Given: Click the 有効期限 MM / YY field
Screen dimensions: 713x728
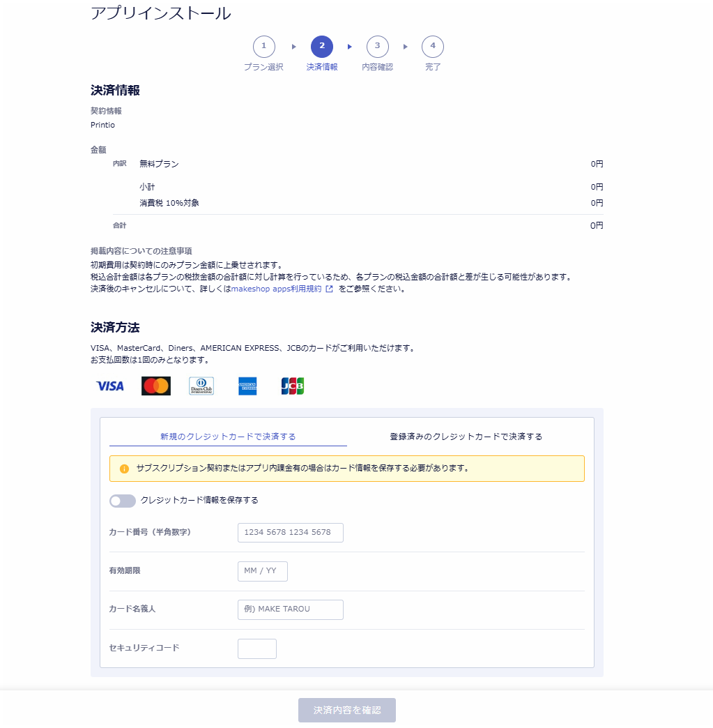Looking at the screenshot, I should (263, 571).
